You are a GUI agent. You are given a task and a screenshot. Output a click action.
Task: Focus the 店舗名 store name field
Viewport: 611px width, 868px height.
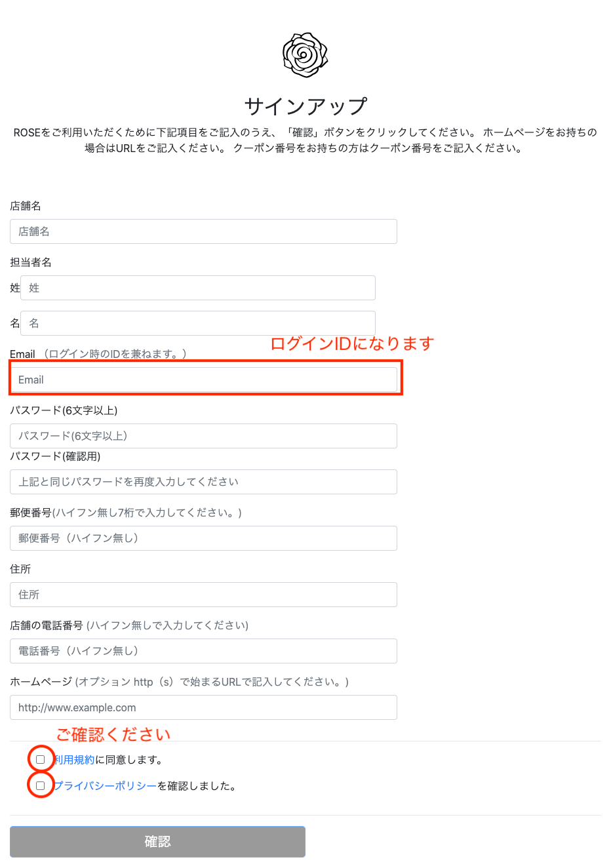tap(203, 231)
